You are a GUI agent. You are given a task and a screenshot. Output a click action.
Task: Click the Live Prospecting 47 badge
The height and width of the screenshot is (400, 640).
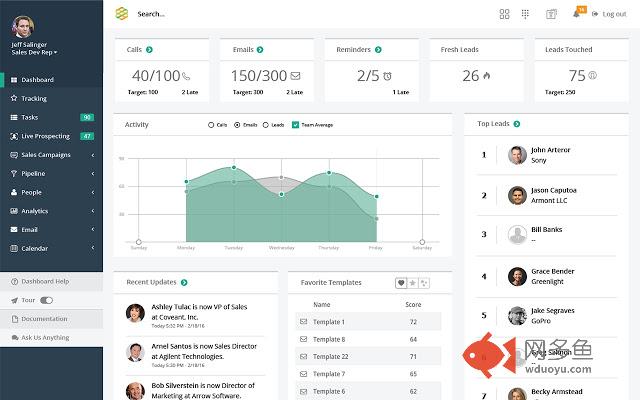pos(87,136)
